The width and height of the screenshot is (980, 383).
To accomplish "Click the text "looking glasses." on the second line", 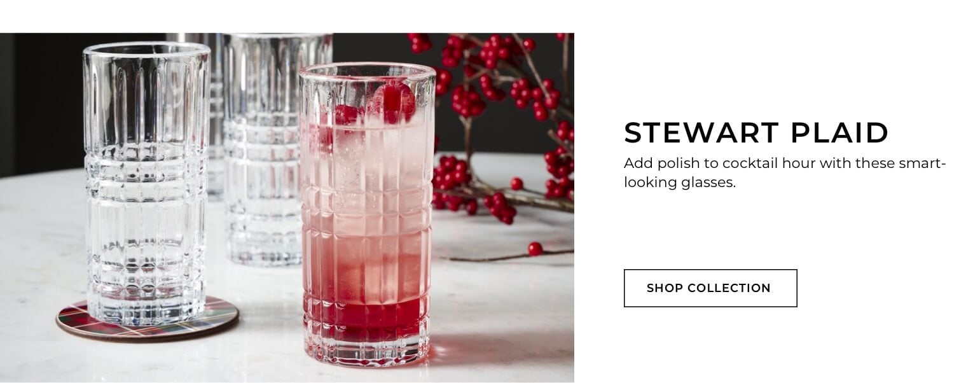I will [x=679, y=183].
